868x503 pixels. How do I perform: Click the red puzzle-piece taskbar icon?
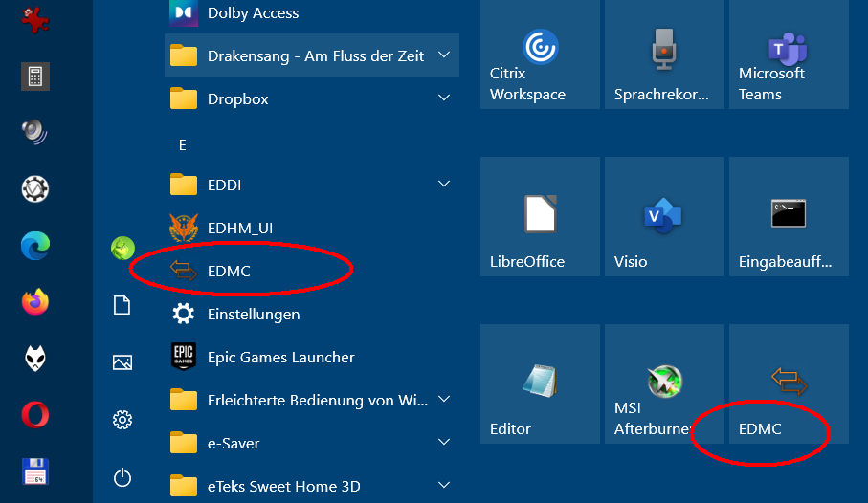click(35, 19)
